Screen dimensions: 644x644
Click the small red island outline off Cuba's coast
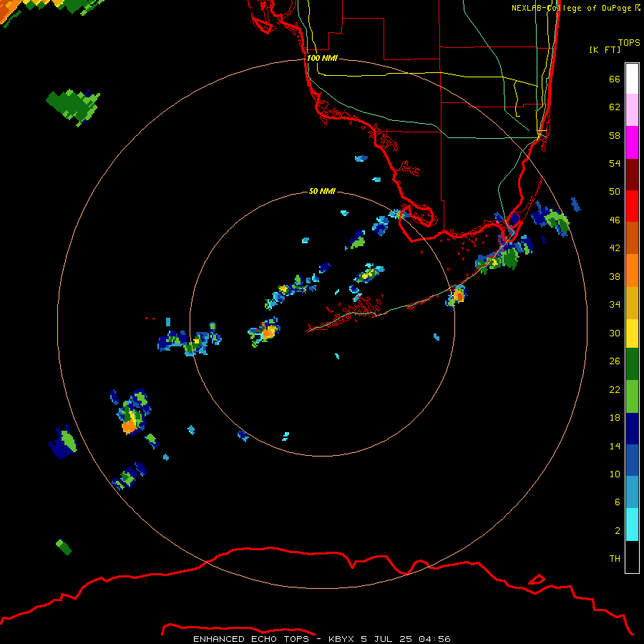click(537, 580)
